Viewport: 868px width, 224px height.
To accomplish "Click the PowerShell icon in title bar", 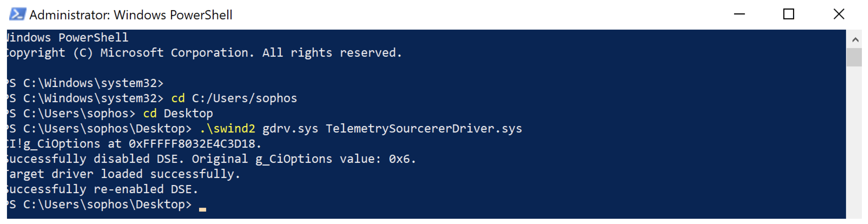I will point(17,15).
